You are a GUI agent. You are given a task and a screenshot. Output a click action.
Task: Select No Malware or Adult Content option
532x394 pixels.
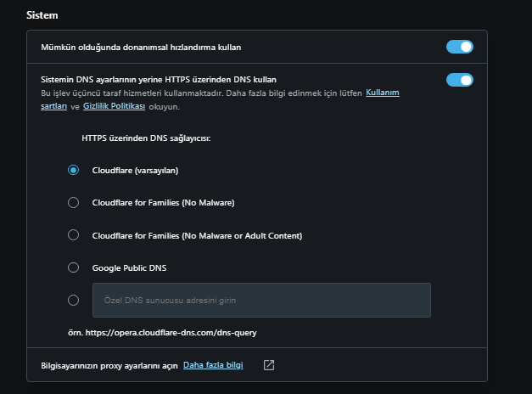(x=73, y=235)
